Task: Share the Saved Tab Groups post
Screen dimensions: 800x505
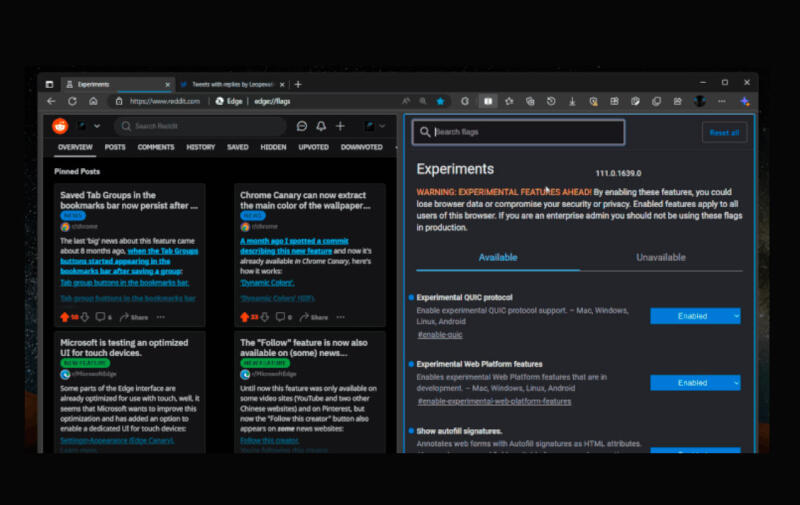Action: click(134, 317)
